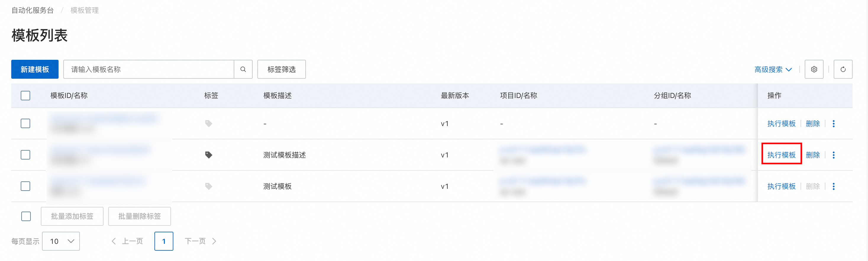
Task: Open the per-page 10 dropdown
Action: pos(61,241)
